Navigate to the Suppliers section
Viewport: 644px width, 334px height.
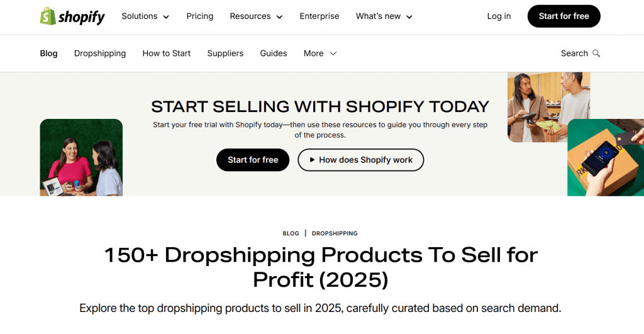click(225, 53)
